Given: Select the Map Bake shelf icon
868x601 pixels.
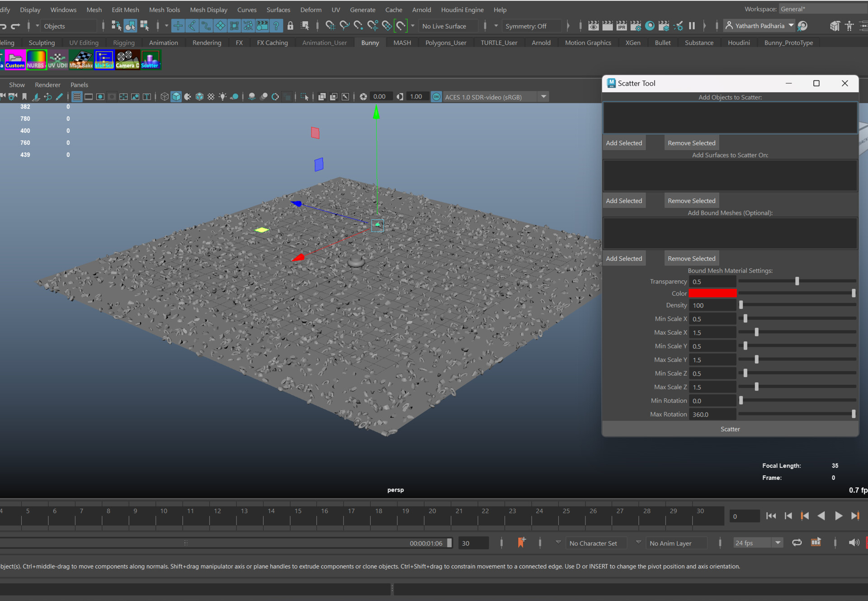Looking at the screenshot, I should pos(81,59).
